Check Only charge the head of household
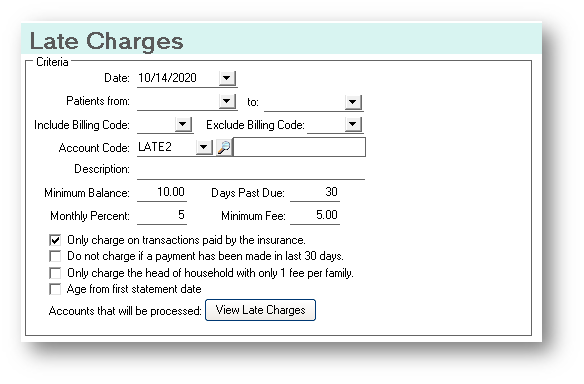584x384 pixels. point(55,273)
